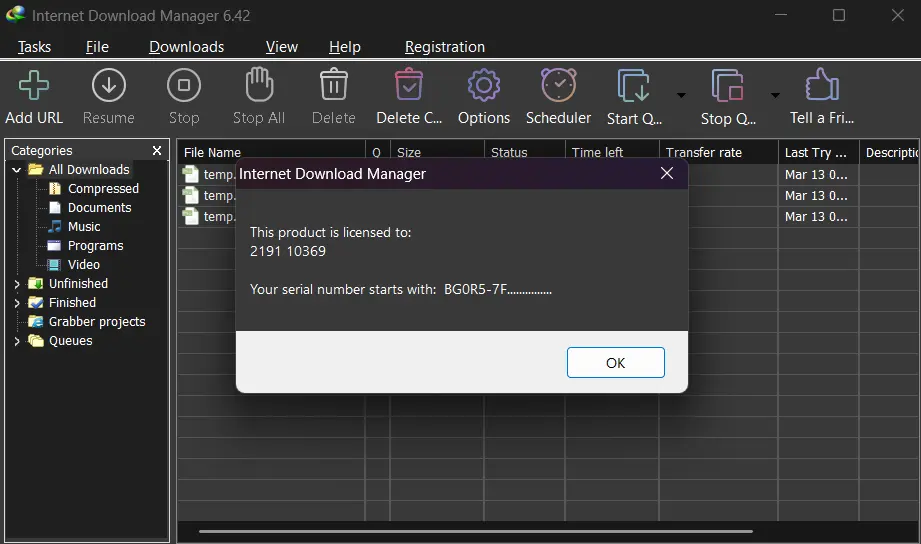Screen dimensions: 921x544
Task: Open Stop Queue dropdown arrow
Action: click(775, 95)
